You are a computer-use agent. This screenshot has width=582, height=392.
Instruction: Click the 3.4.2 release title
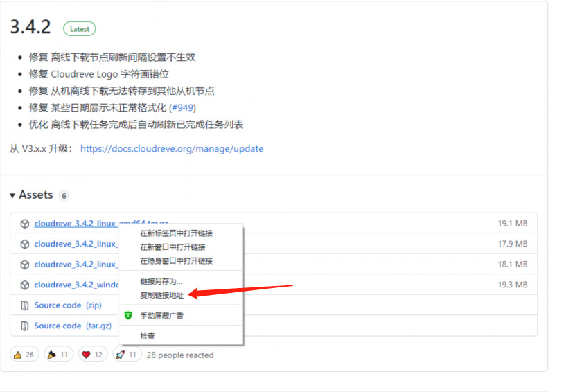(x=30, y=27)
